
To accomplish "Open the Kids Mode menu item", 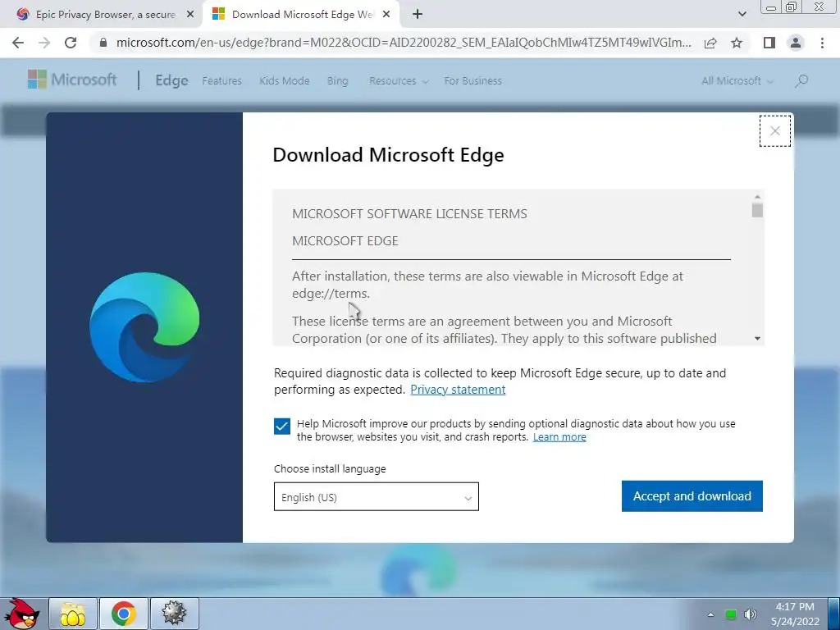I will coord(285,81).
